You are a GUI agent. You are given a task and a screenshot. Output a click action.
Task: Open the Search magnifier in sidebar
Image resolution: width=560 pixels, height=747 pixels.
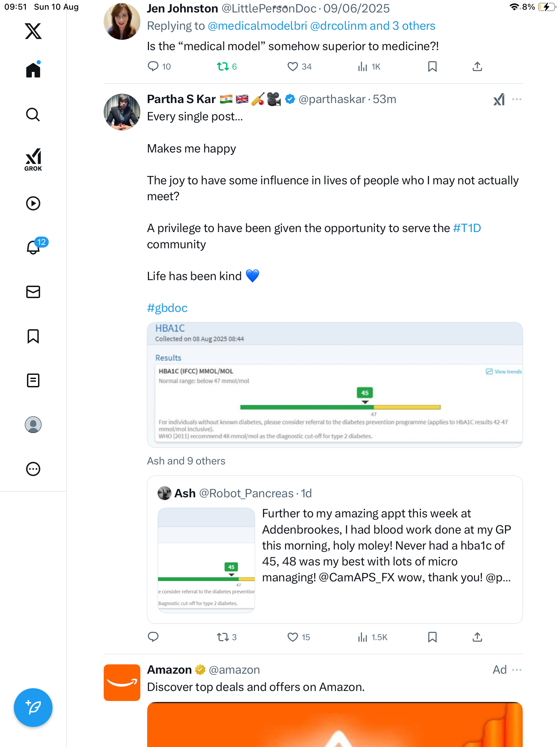click(x=33, y=114)
